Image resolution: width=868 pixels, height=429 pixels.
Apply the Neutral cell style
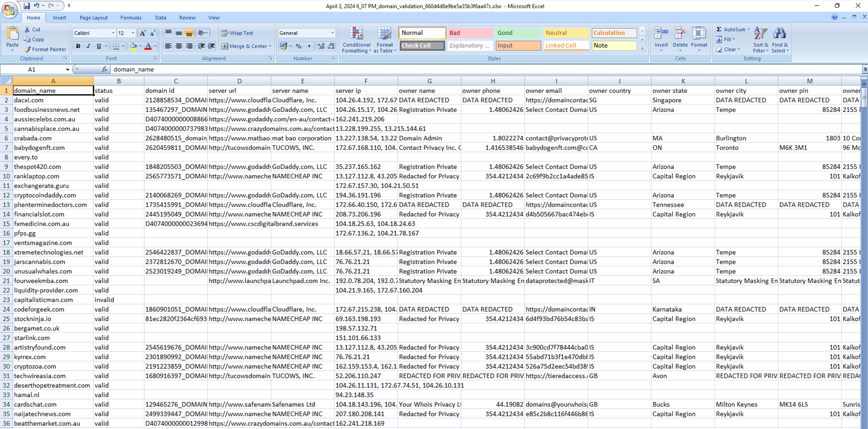(x=566, y=33)
